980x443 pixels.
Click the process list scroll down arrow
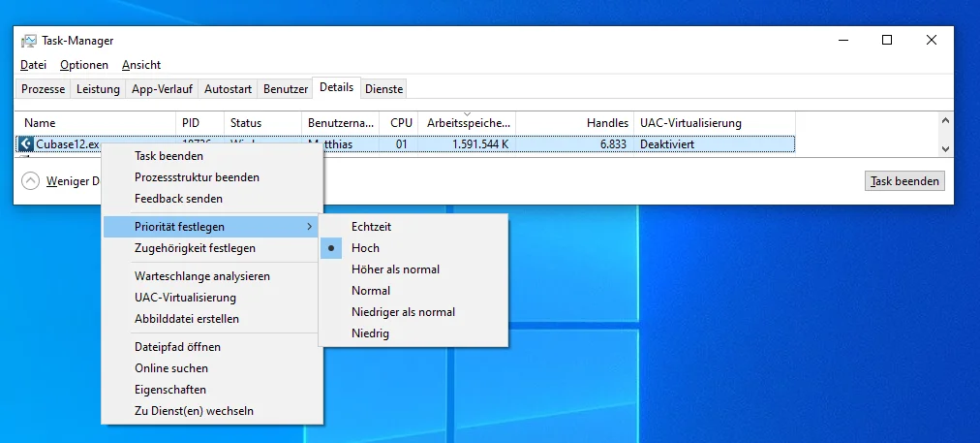[x=945, y=149]
